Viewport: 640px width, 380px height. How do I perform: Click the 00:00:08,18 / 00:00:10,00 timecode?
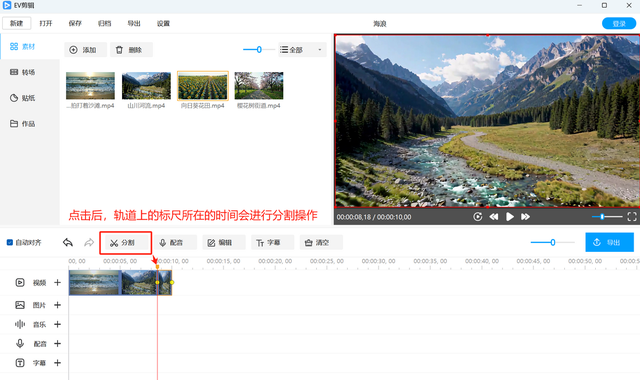[x=374, y=217]
